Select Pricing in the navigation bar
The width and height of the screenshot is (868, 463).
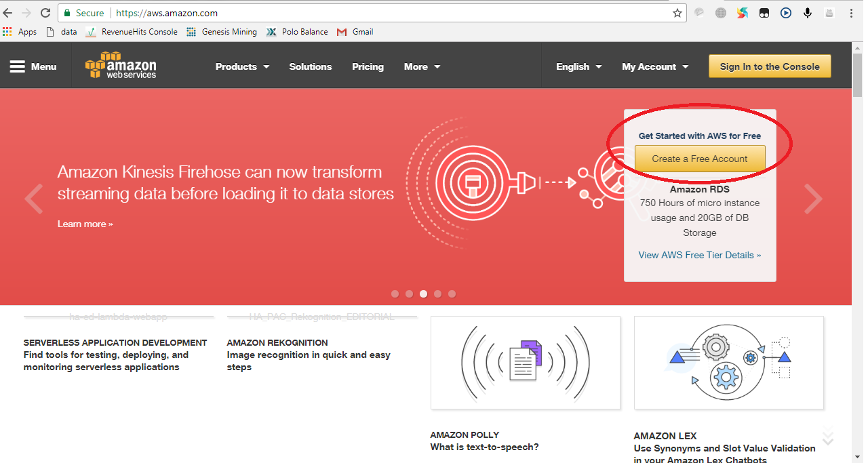click(368, 66)
